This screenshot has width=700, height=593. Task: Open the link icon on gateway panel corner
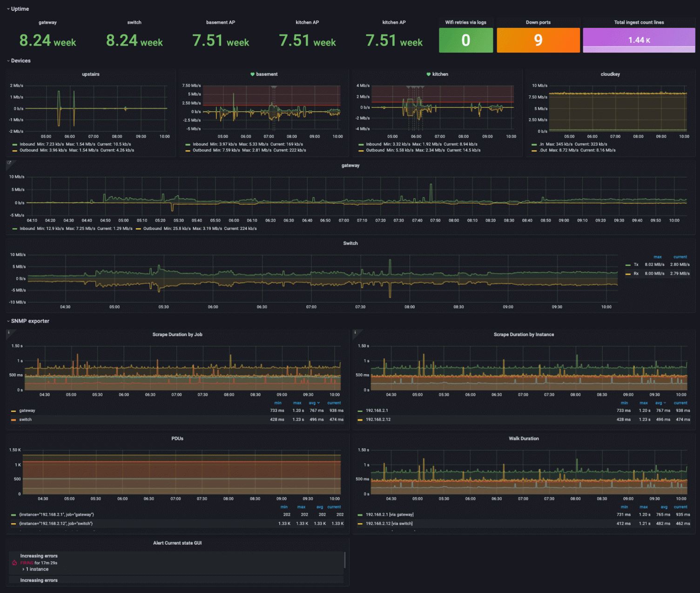pyautogui.click(x=9, y=163)
